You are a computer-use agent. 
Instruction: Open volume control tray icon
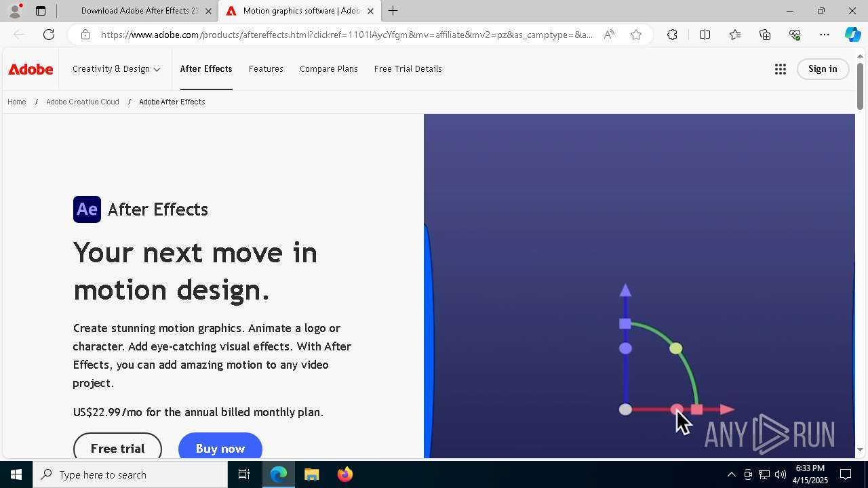pyautogui.click(x=781, y=474)
